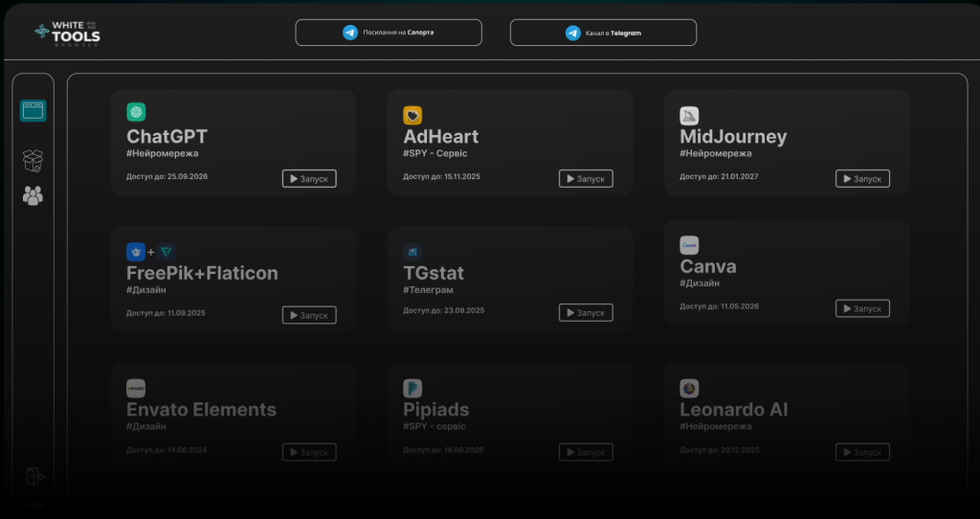Launch Leonardo AI with Запуск button
This screenshot has width=980, height=519.
click(862, 452)
